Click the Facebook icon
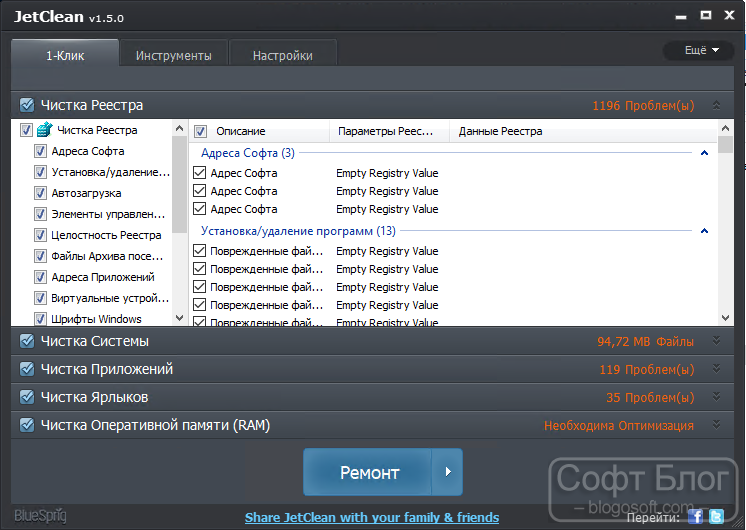 pos(696,516)
